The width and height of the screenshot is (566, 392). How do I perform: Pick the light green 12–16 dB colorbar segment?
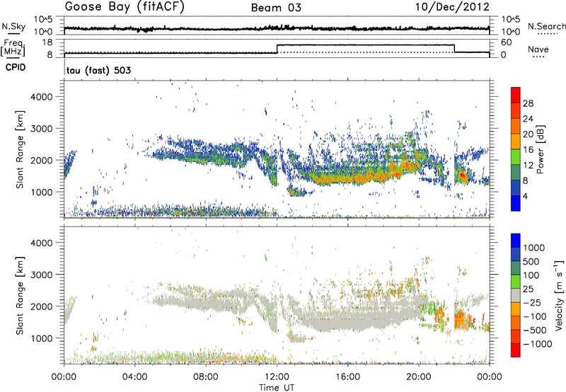point(516,157)
